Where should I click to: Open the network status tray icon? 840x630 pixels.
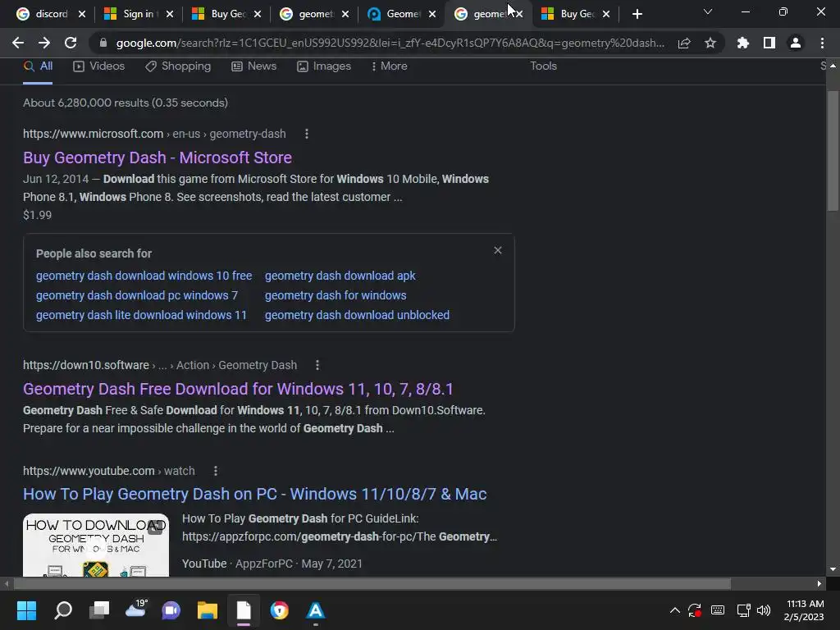(x=743, y=610)
